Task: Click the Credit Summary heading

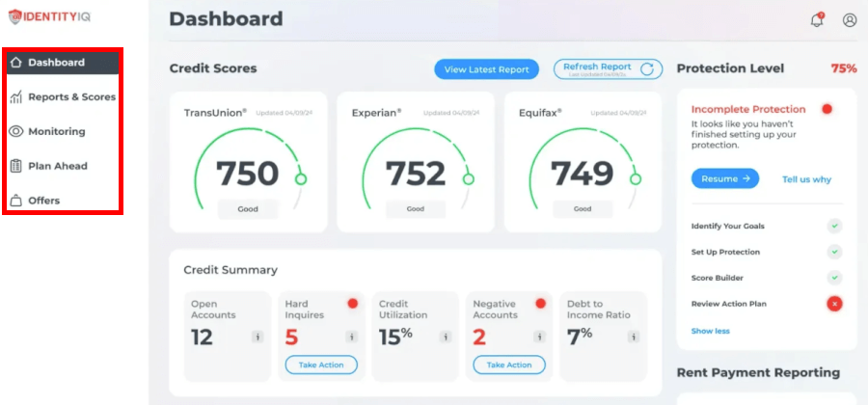Action: pos(231,270)
